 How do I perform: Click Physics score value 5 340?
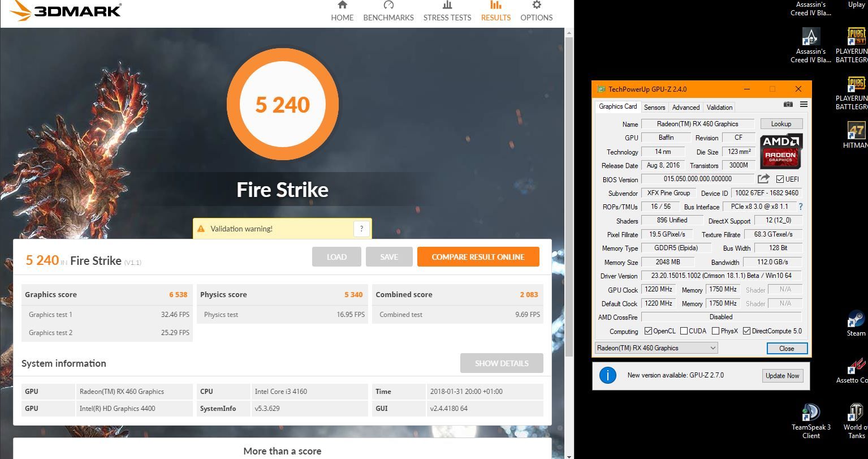coord(353,294)
